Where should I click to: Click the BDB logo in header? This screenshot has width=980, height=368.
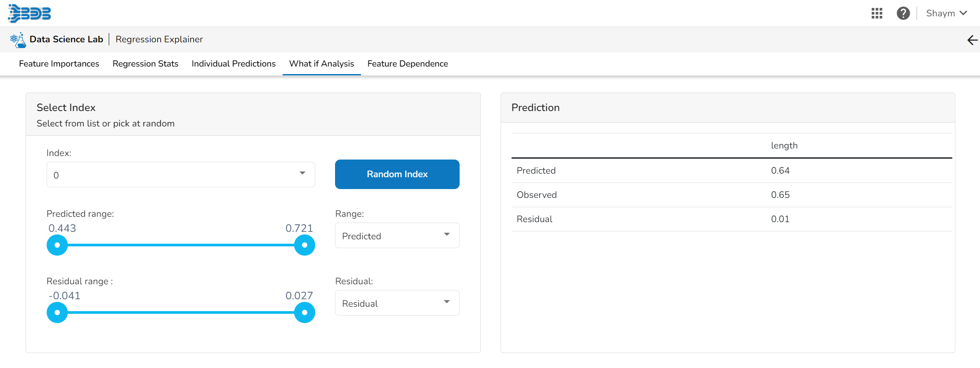click(29, 13)
